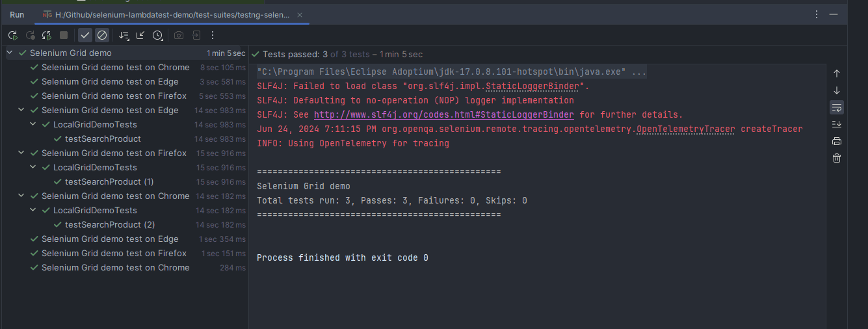The width and height of the screenshot is (868, 329).
Task: Select Firefox suite row with 15 sec 916 ms
Action: click(126, 153)
